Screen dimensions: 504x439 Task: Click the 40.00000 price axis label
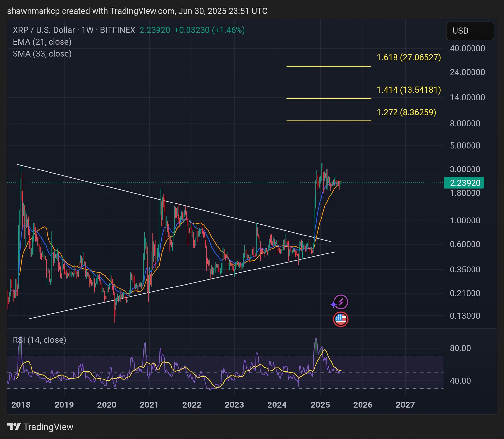point(467,48)
